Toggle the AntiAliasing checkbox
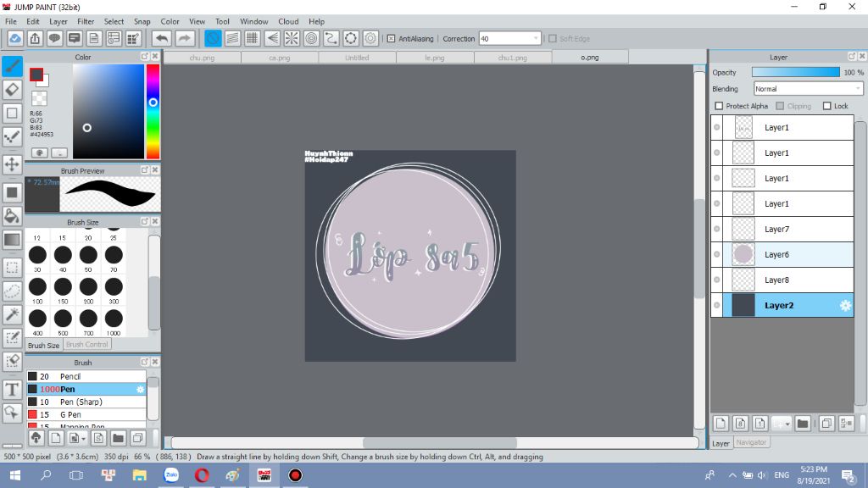Image resolution: width=868 pixels, height=488 pixels. (391, 39)
